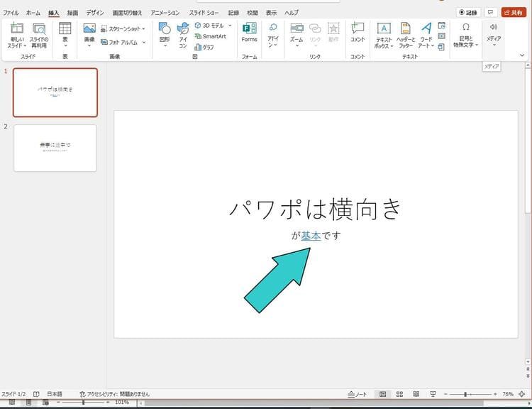The image size is (532, 409).
Task: Insert a chart with グラフ
Action: click(204, 47)
